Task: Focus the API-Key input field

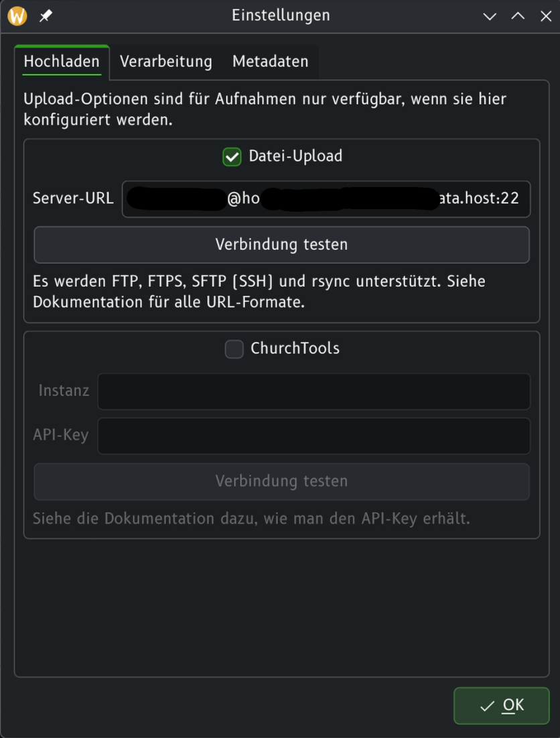Action: point(313,436)
